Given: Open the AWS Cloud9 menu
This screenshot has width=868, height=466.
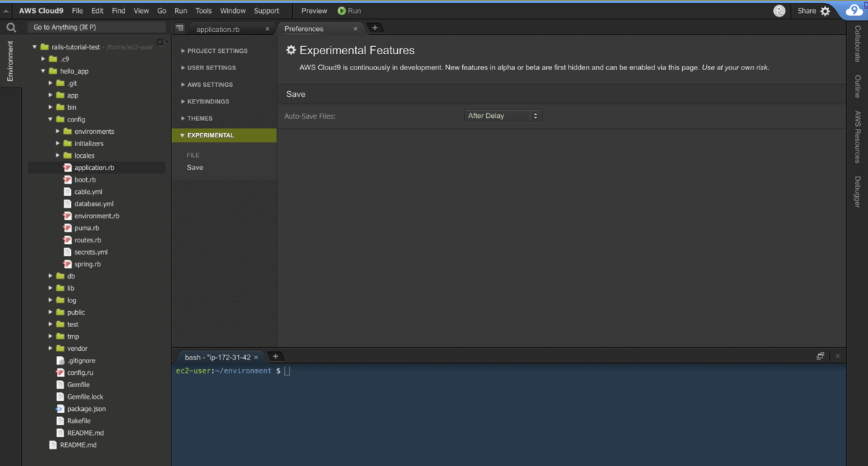Looking at the screenshot, I should (x=41, y=11).
